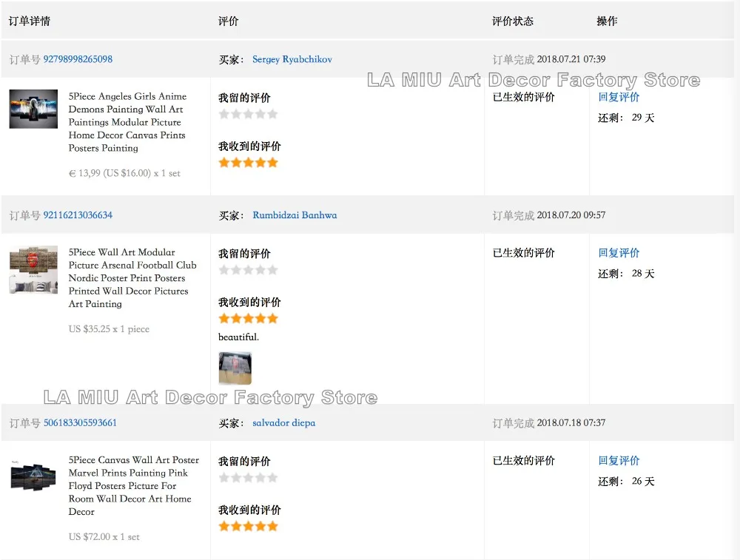The image size is (740, 560).
Task: Reply to the review on the Pink Floyd order
Action: 619,461
